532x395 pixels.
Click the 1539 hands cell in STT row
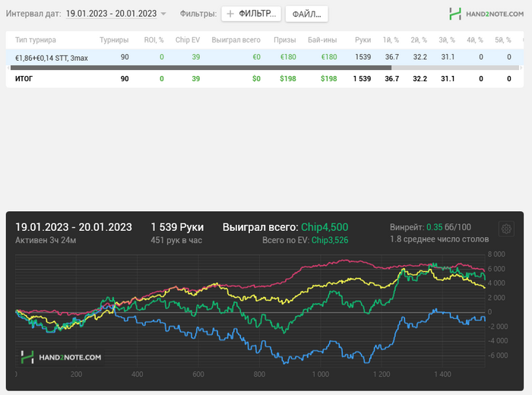click(363, 57)
